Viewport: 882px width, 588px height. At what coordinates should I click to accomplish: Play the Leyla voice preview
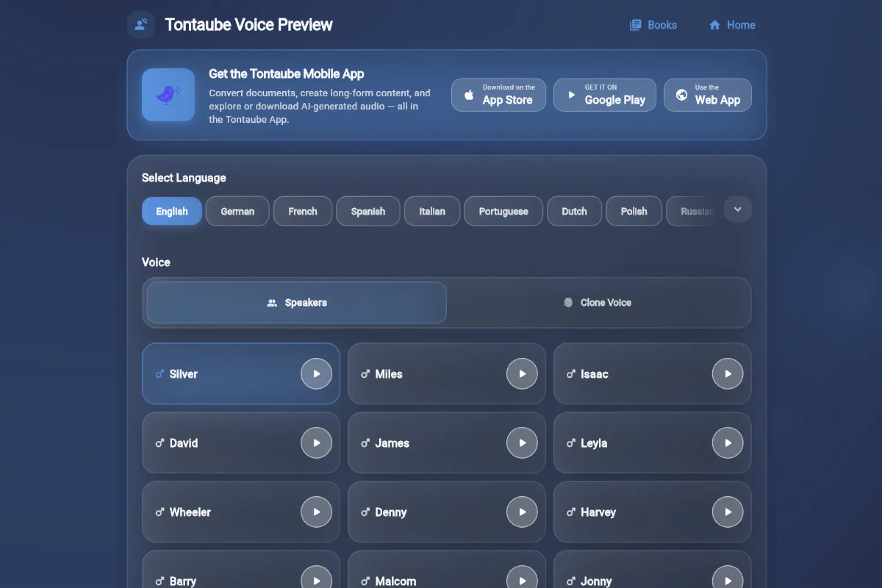(x=727, y=442)
